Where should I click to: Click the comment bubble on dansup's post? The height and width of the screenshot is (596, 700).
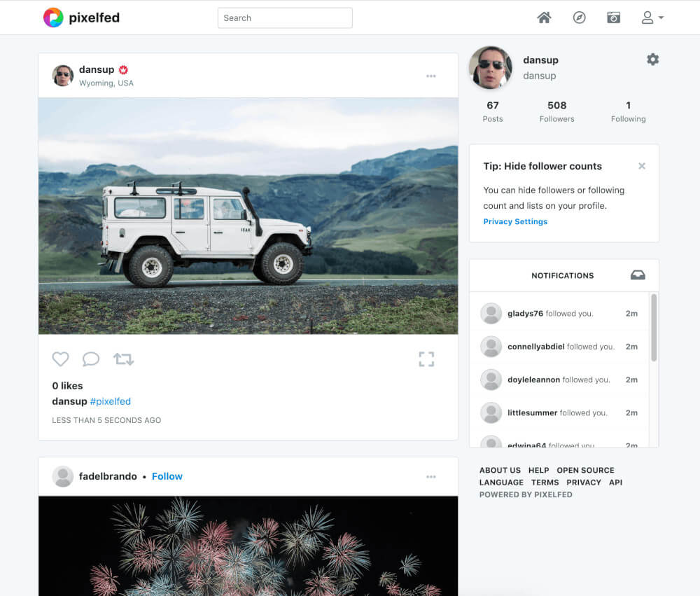click(91, 359)
